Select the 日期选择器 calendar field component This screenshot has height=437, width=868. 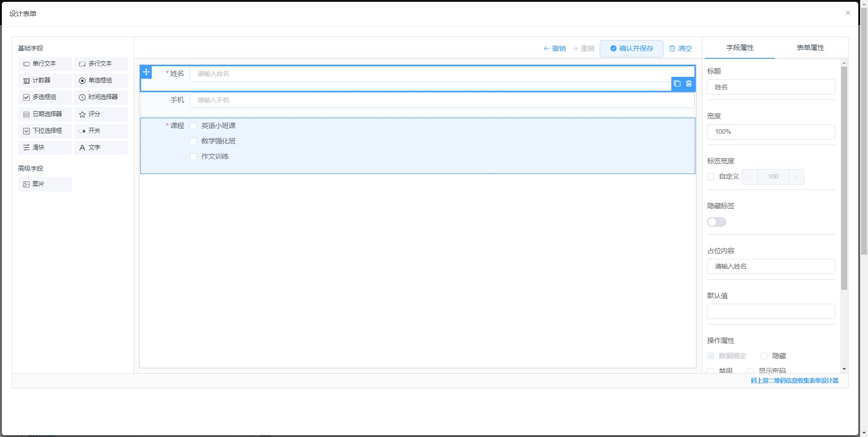click(44, 114)
